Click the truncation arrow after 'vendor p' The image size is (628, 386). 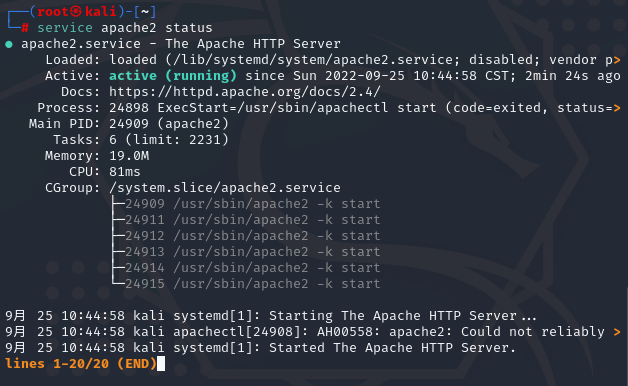click(x=617, y=60)
